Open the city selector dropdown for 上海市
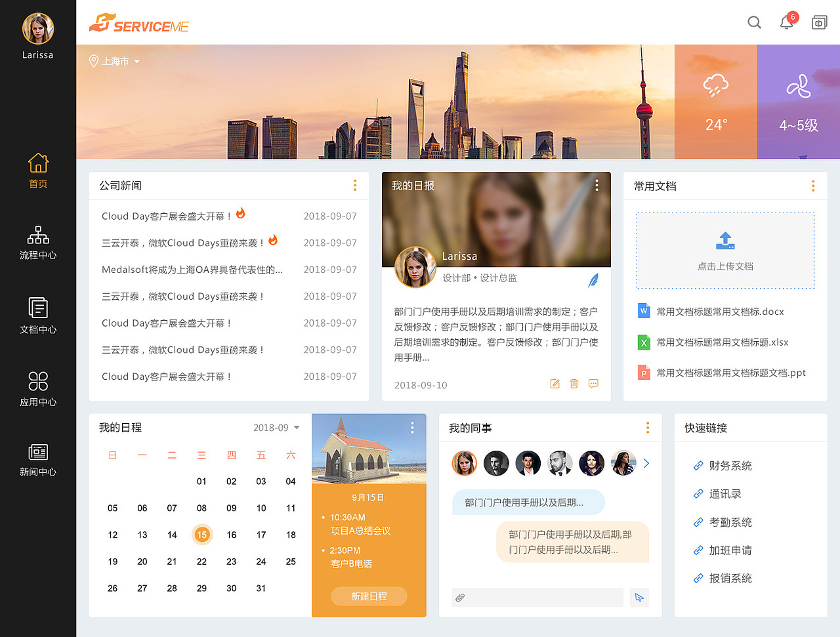Image resolution: width=840 pixels, height=637 pixels. (x=136, y=61)
